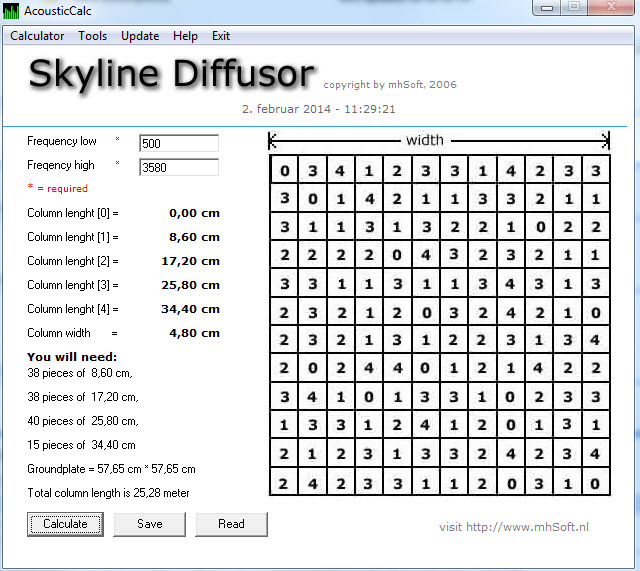The height and width of the screenshot is (571, 640).
Task: Click the copyright by mhSoft text
Action: tap(390, 85)
